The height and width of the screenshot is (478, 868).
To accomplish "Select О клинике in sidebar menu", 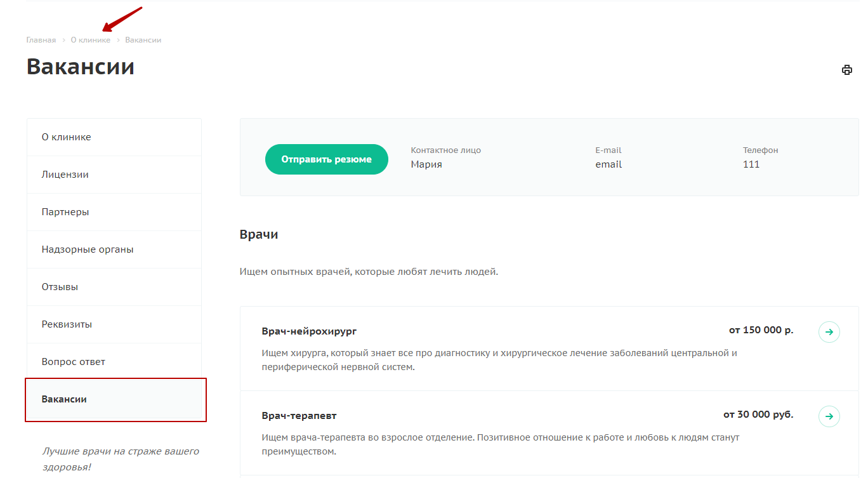I will point(114,137).
